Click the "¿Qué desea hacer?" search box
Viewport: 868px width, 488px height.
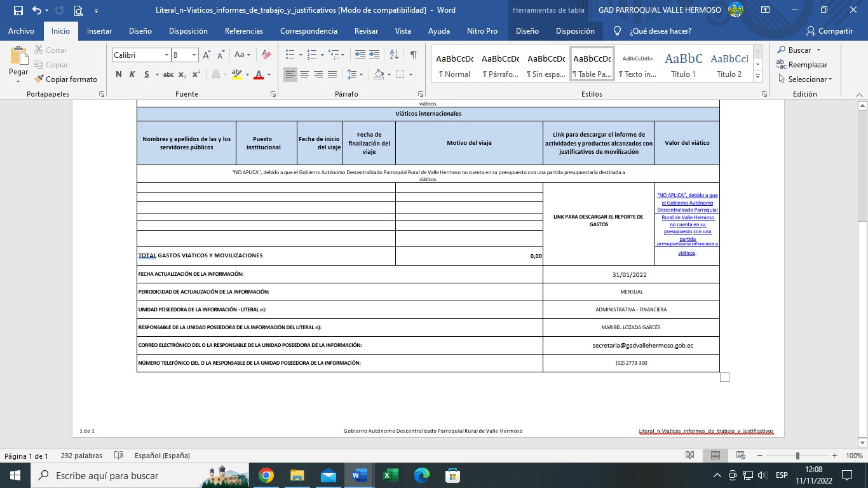tap(660, 31)
